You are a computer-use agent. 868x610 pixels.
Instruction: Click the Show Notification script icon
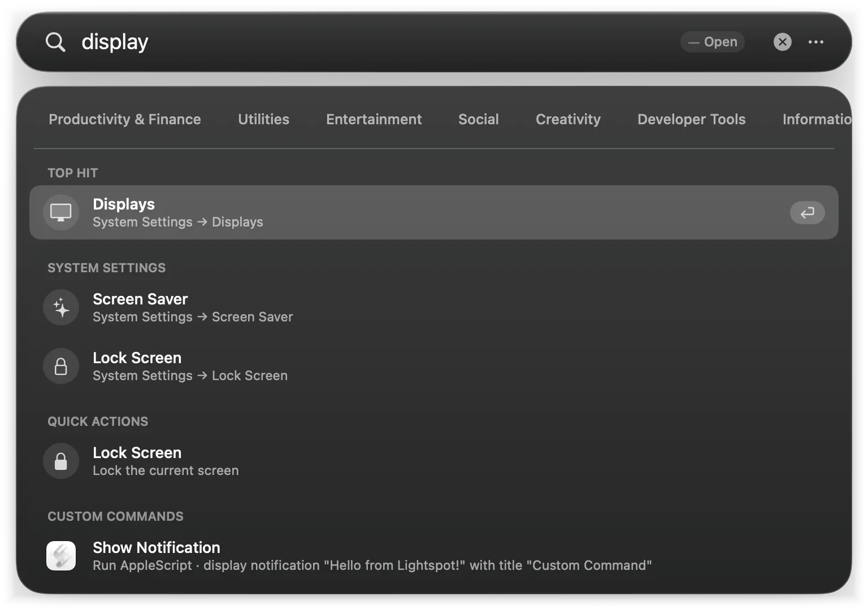[x=61, y=556]
